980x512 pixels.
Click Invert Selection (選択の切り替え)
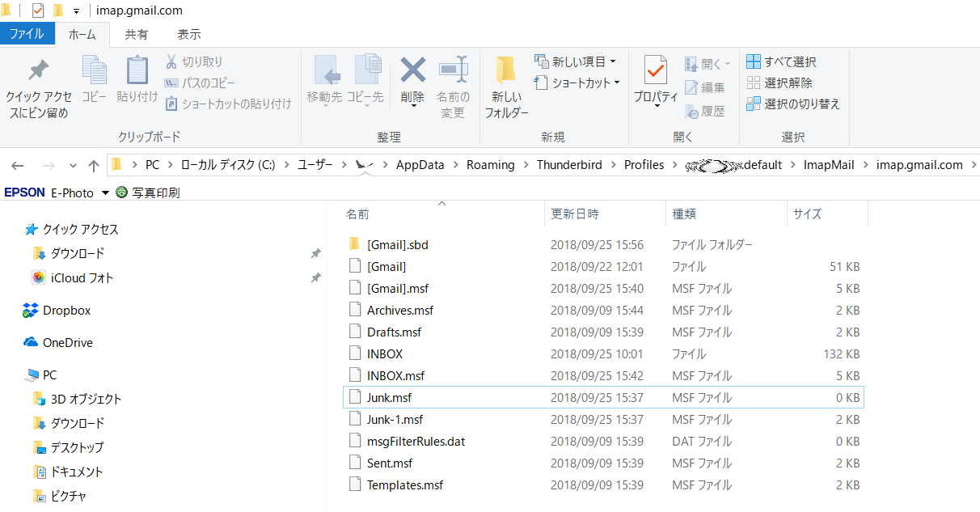pyautogui.click(x=793, y=104)
